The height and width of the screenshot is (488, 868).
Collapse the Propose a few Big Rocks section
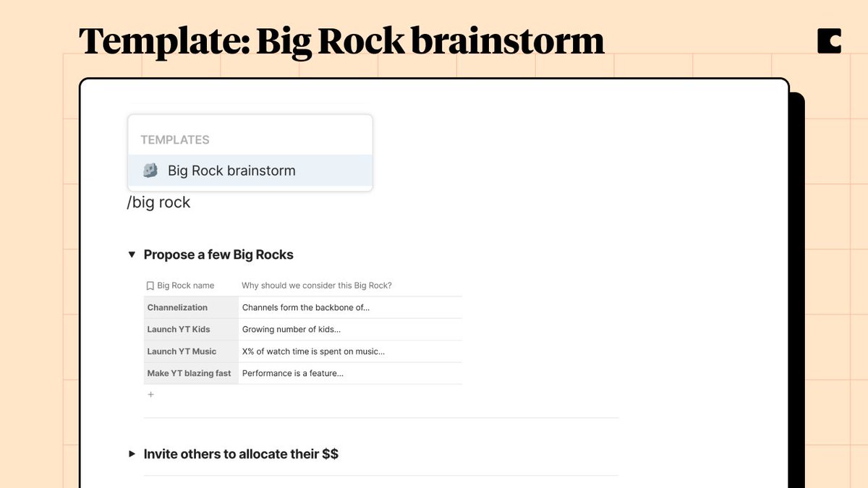tap(132, 254)
